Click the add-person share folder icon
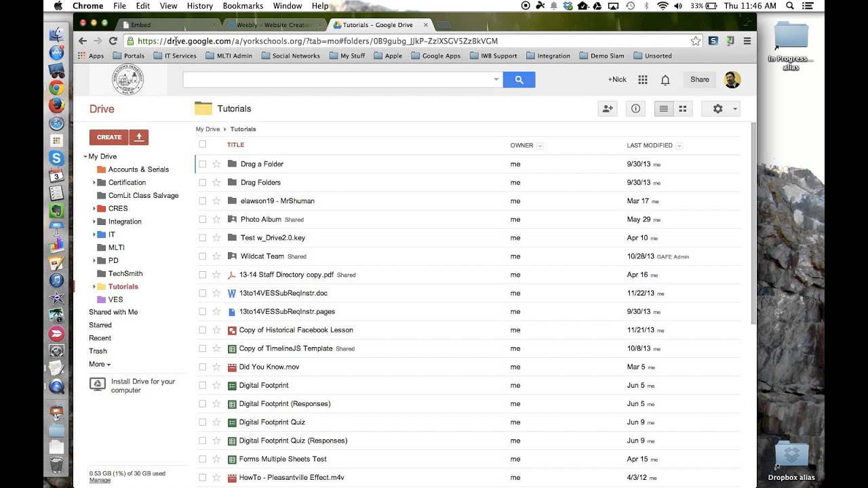This screenshot has height=488, width=868. pos(607,108)
